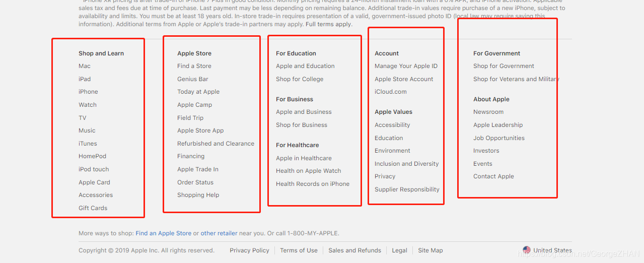The width and height of the screenshot is (644, 263).
Task: Open the Accessories link
Action: coord(96,195)
